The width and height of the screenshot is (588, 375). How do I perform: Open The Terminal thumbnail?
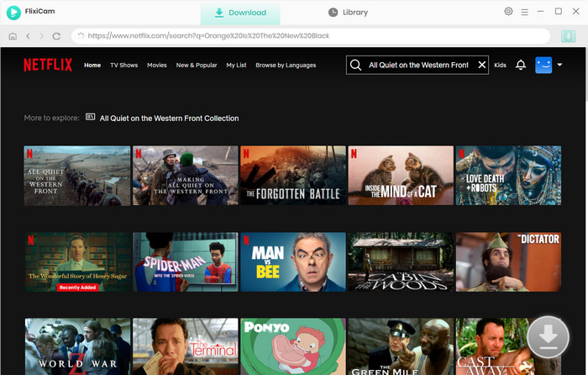tap(186, 346)
